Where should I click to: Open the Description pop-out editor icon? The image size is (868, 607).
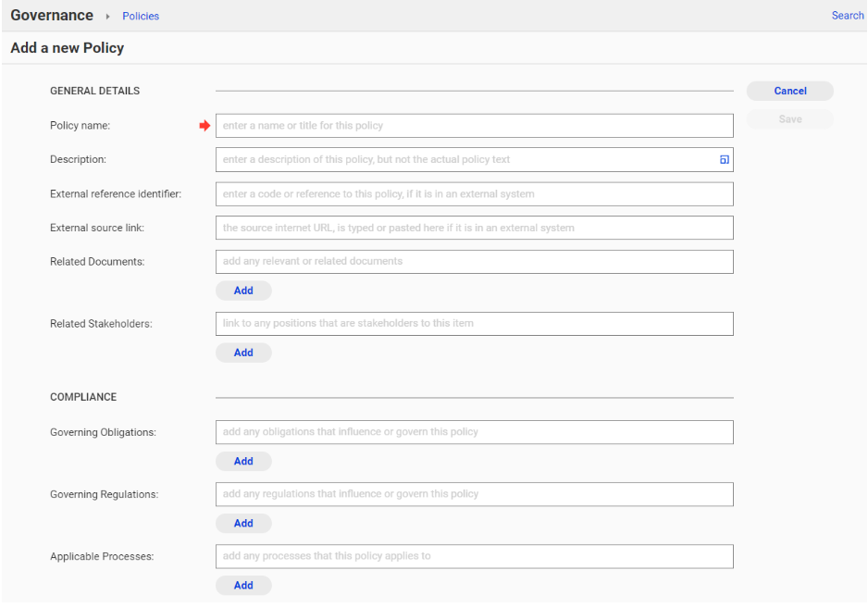pos(725,159)
